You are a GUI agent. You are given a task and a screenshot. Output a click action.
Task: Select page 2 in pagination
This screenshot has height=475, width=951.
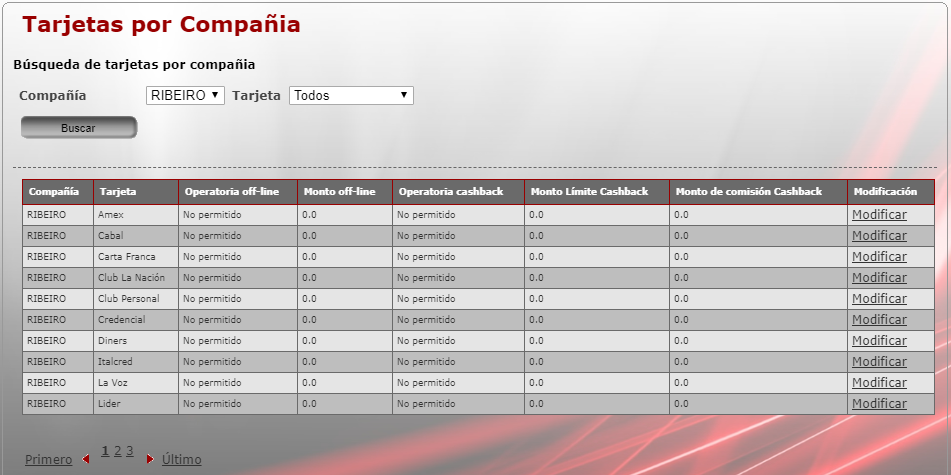click(118, 451)
